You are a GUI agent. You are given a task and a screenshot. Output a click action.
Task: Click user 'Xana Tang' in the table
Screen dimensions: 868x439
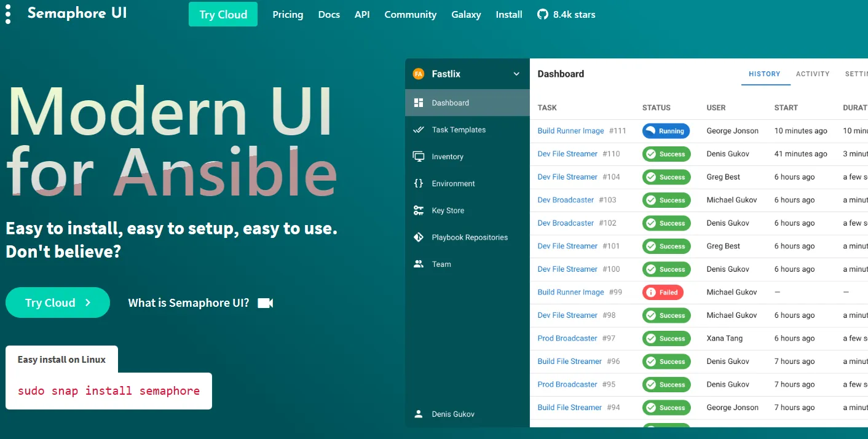click(x=725, y=338)
